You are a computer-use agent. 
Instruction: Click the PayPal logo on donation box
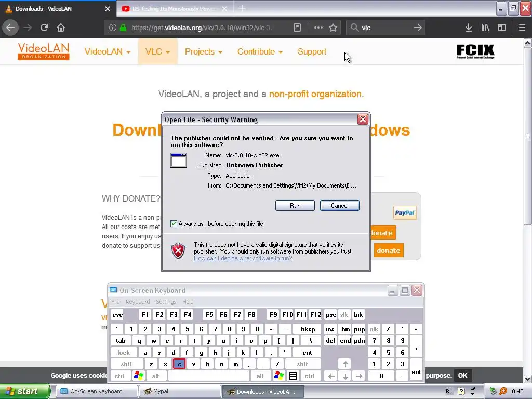click(x=404, y=212)
